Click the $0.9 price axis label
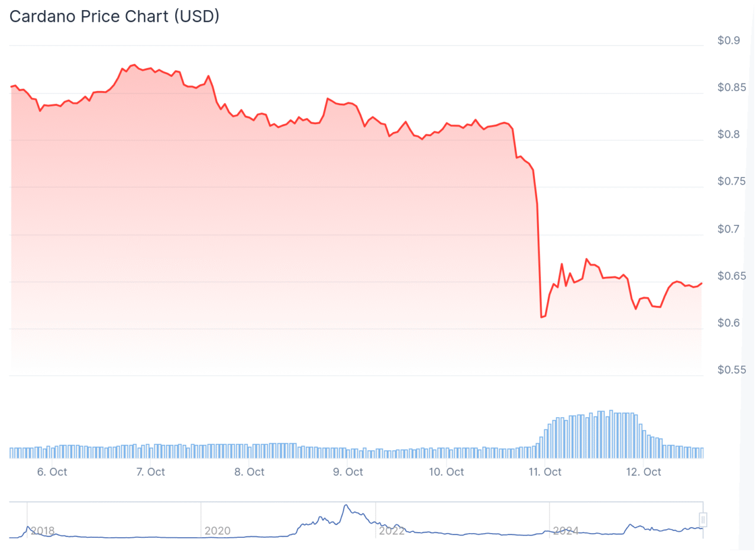 pos(728,41)
